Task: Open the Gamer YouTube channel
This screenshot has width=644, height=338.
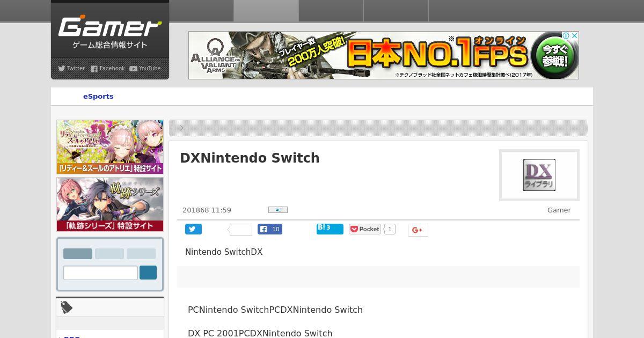Action: (x=145, y=68)
